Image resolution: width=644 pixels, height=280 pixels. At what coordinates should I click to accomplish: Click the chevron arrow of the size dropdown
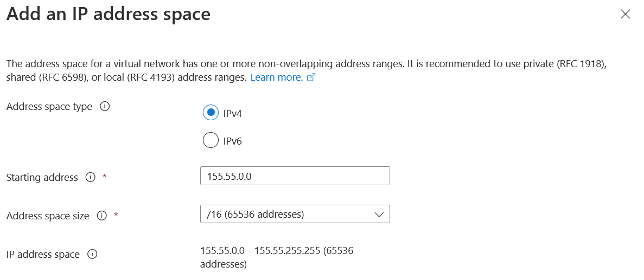coord(379,214)
